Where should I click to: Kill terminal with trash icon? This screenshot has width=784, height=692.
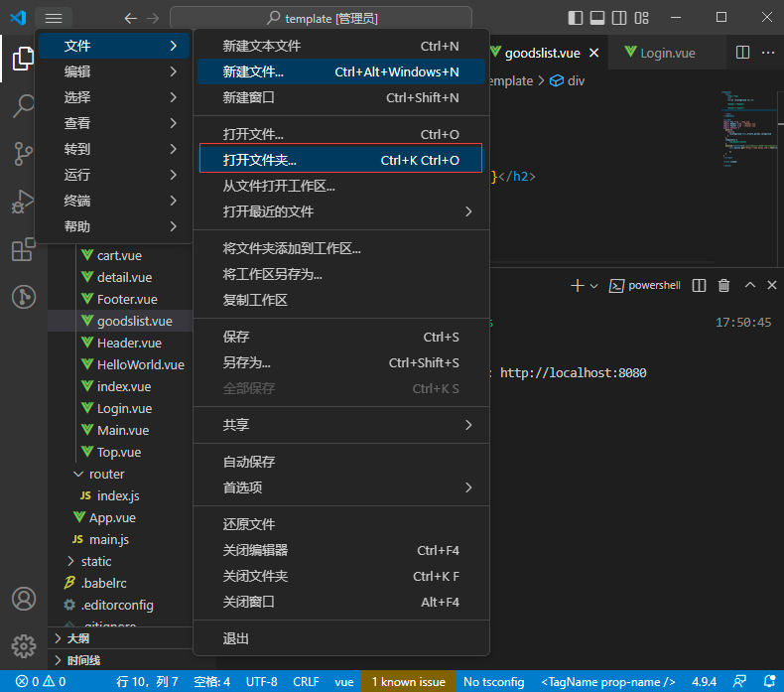click(723, 285)
